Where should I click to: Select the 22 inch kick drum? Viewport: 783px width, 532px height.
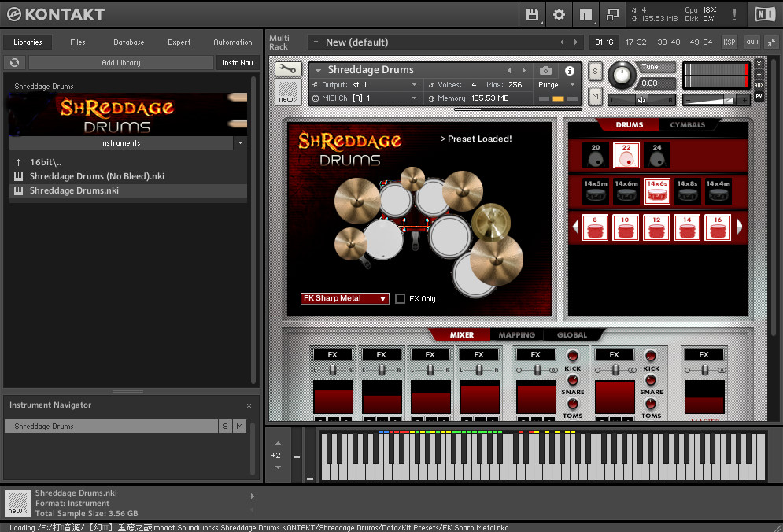[x=626, y=155]
